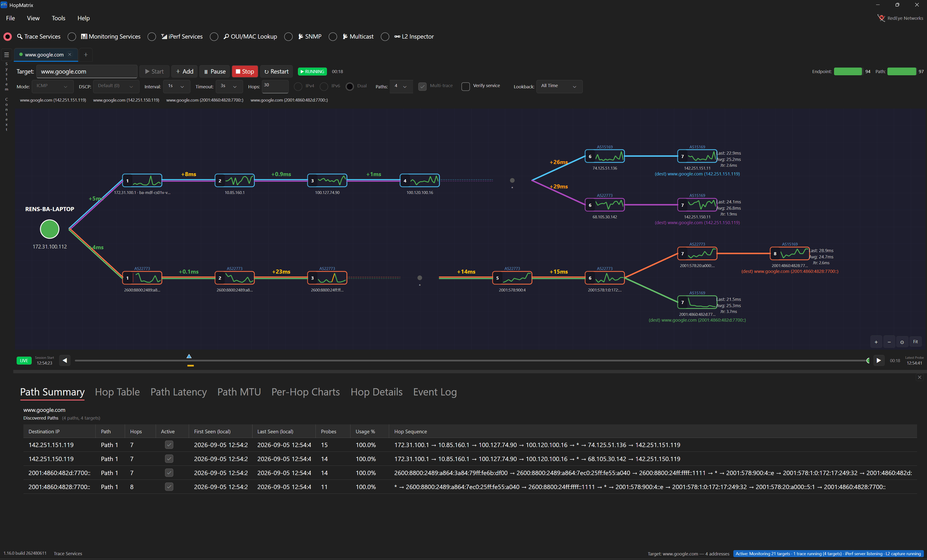The width and height of the screenshot is (927, 560).
Task: Select the iPerf Services radio button
Action: coord(152,37)
